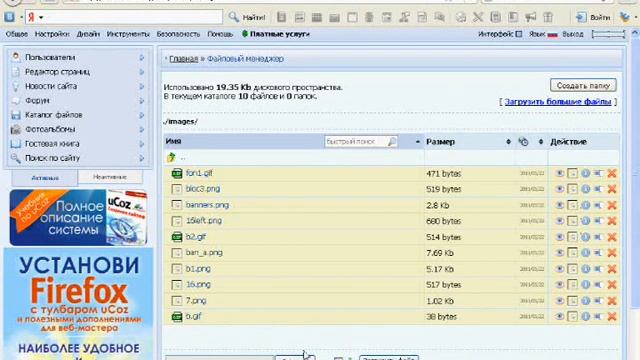
Task: View the fon1.gif file via eye icon
Action: [560, 173]
